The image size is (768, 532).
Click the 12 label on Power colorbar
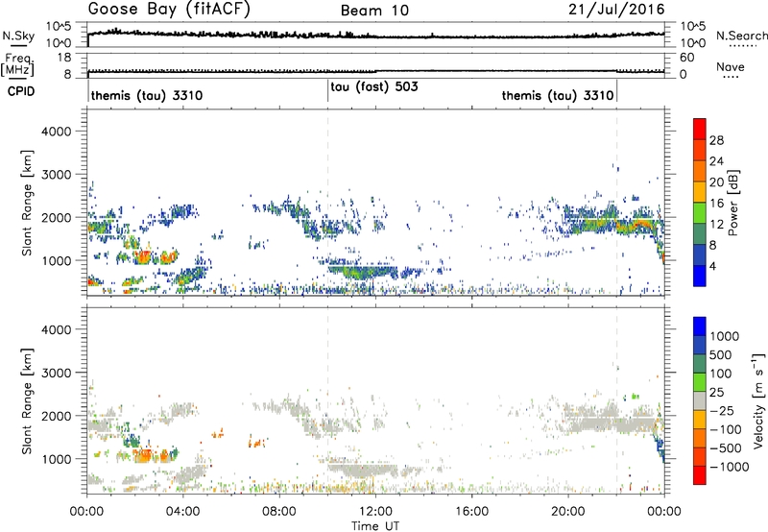[716, 225]
